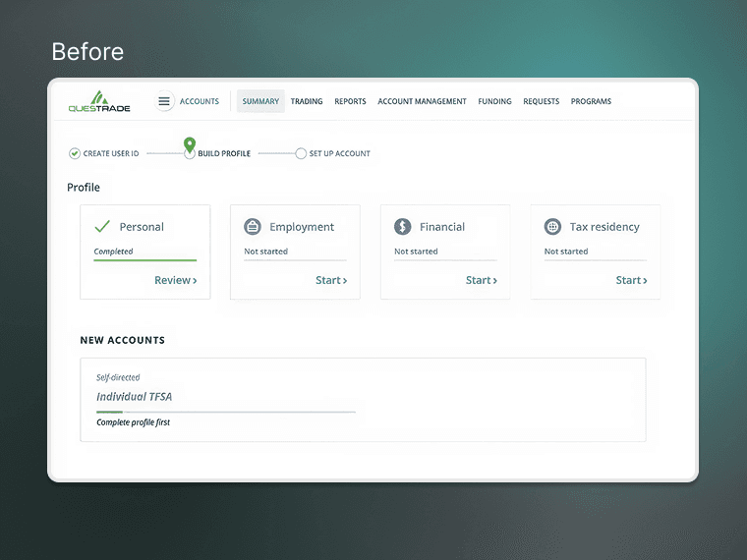Click the Employment progress bar
This screenshot has height=560, width=747.
tap(296, 260)
